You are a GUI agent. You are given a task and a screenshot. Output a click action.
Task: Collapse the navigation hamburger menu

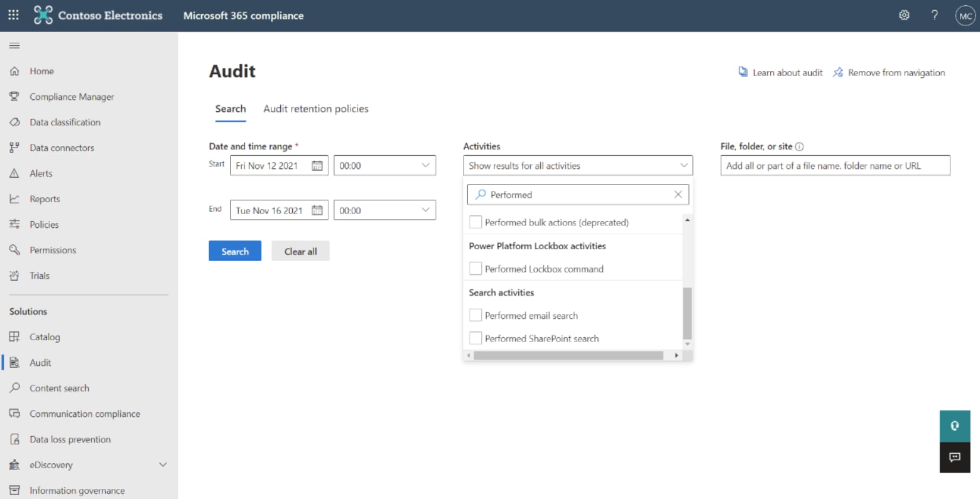(x=14, y=46)
